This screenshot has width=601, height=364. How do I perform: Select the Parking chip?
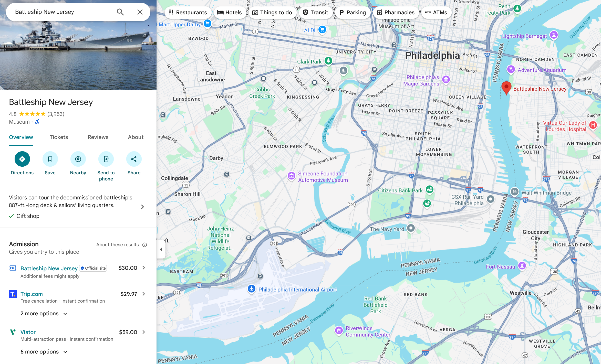[353, 13]
